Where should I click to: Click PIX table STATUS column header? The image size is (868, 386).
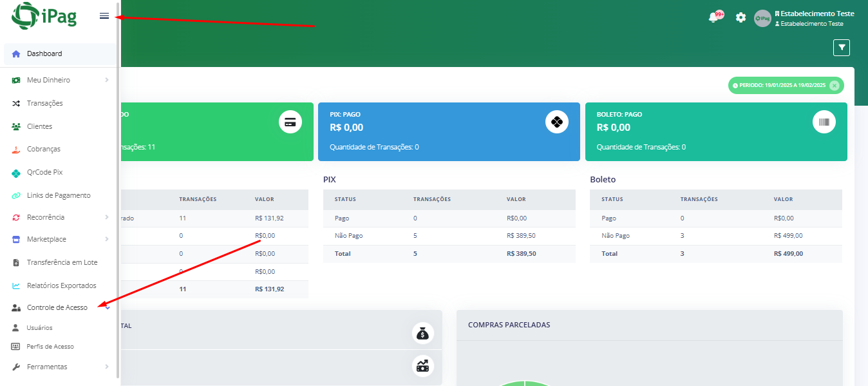[345, 199]
